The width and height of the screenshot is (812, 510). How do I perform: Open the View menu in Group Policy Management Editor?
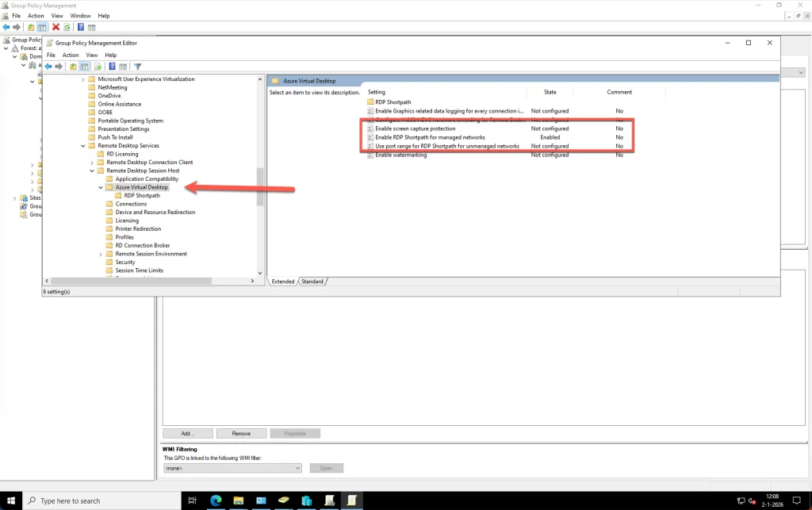[92, 55]
